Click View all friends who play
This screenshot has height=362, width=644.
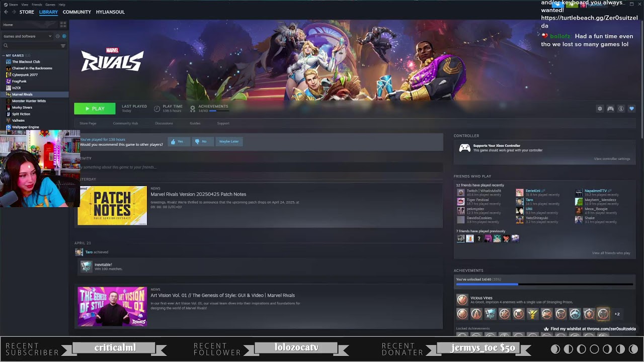(x=611, y=253)
